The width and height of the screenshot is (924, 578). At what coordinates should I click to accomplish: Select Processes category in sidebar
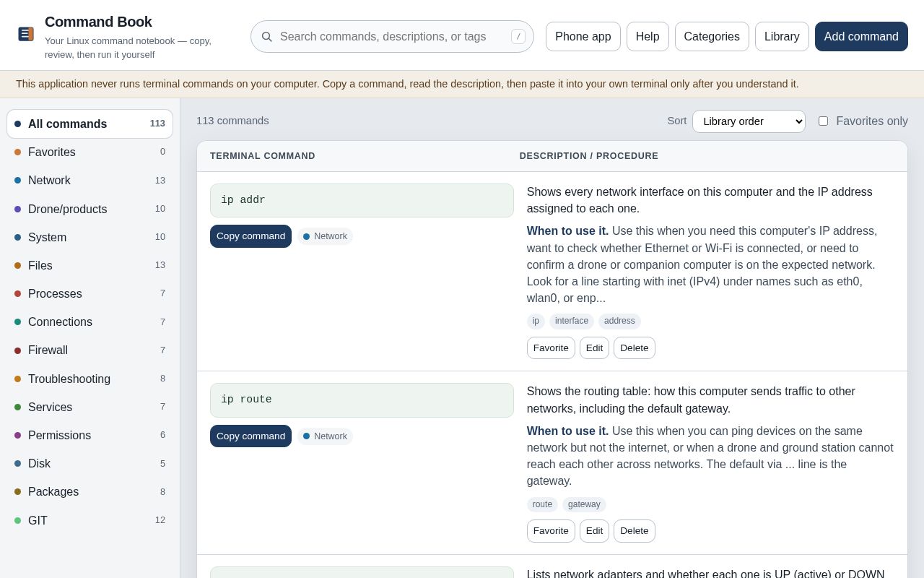[x=90, y=293]
